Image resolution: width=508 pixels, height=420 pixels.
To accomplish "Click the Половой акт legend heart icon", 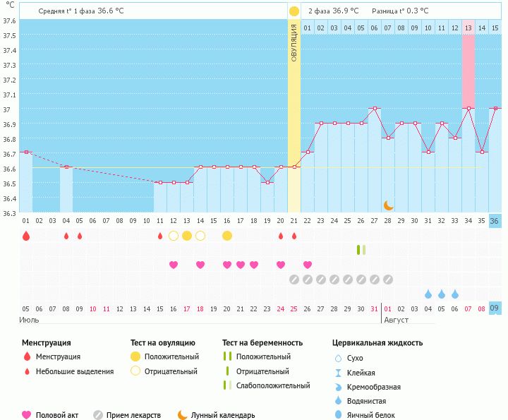I will (x=27, y=415).
